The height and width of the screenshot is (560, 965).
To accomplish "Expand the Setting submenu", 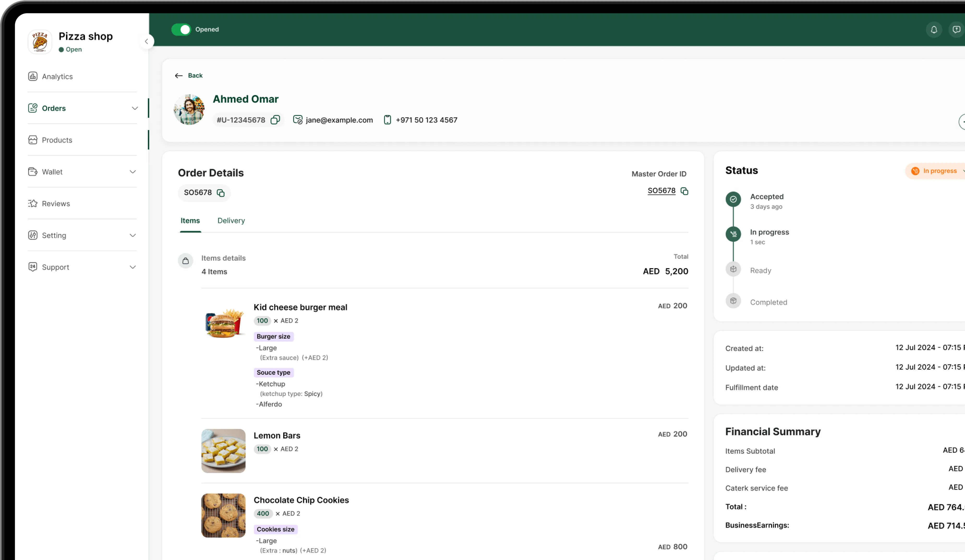I will point(132,235).
